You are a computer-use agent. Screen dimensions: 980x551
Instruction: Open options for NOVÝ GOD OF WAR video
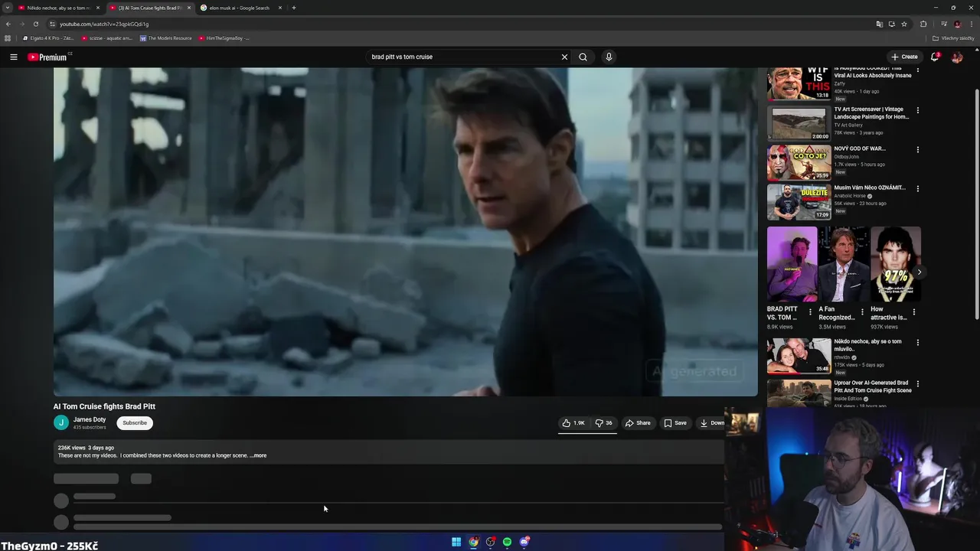(x=917, y=149)
